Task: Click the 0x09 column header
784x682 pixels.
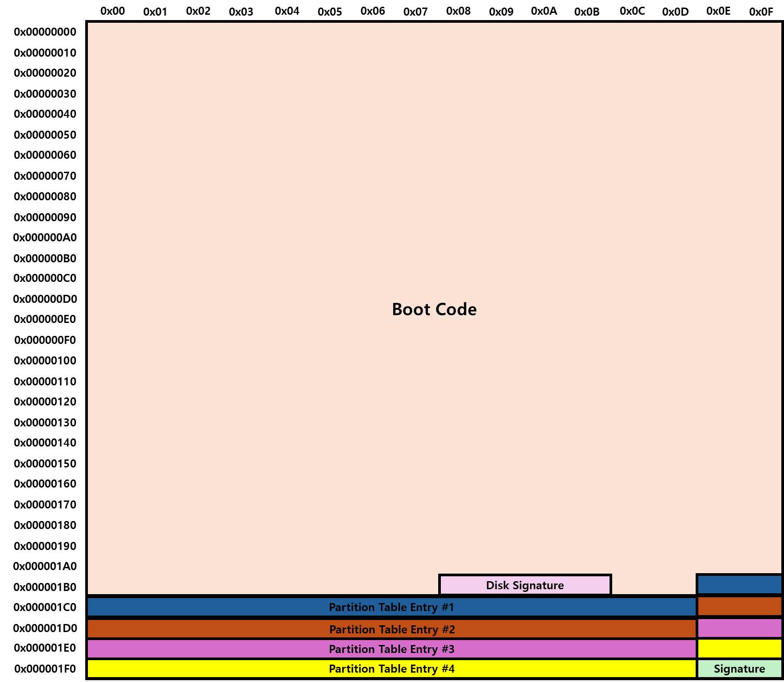Action: (501, 12)
